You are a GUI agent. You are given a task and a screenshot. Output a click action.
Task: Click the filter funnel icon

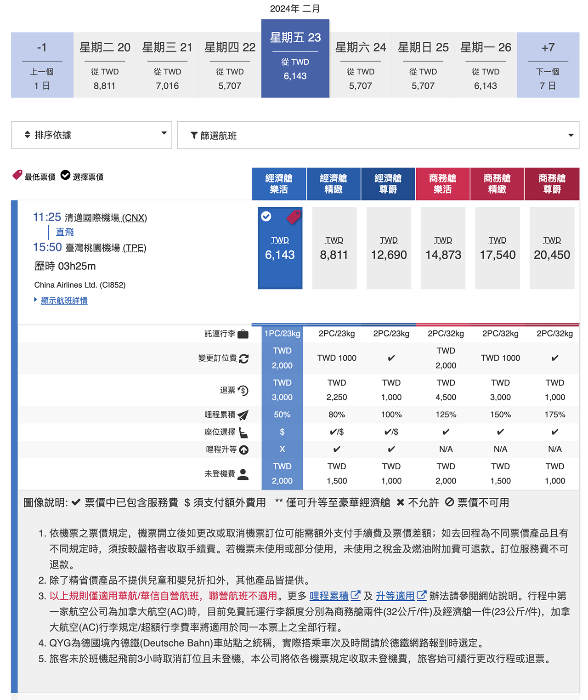pos(194,135)
